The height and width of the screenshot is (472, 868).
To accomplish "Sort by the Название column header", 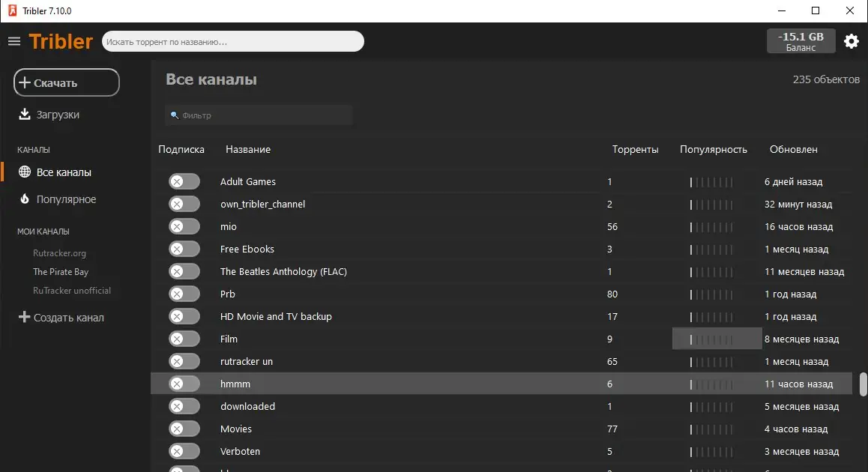I will (x=248, y=149).
